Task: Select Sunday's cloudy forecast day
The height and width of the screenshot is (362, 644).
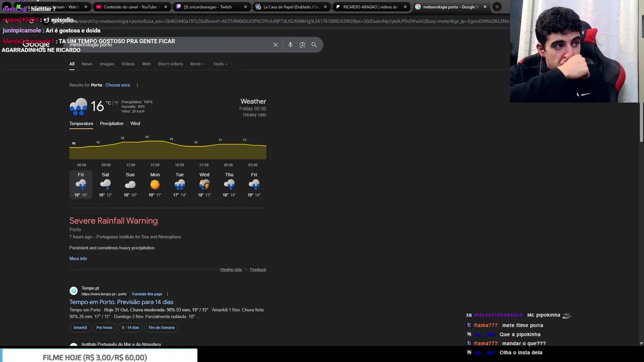Action: (x=130, y=185)
